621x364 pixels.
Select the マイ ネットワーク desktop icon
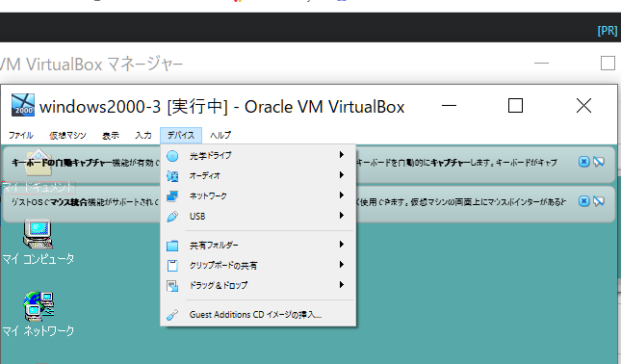[39, 306]
